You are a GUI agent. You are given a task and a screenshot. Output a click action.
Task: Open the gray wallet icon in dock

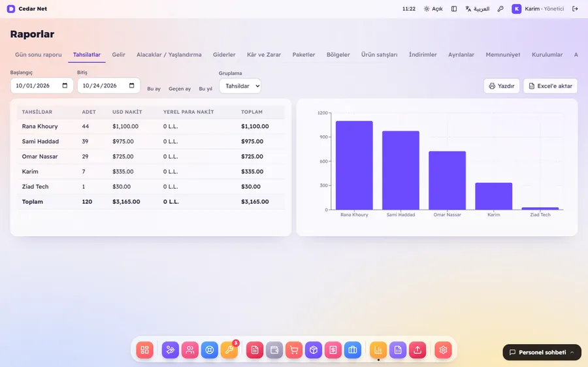tap(274, 350)
